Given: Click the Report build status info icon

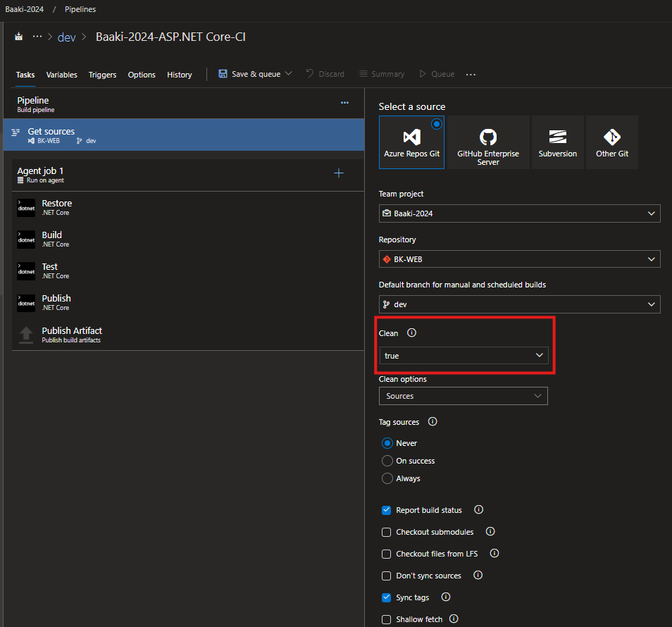Looking at the screenshot, I should point(478,509).
